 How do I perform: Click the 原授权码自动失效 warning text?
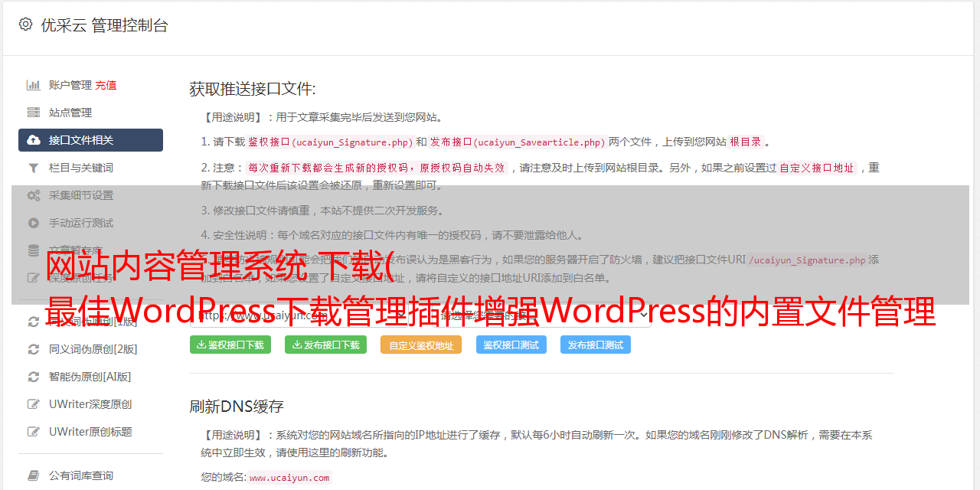461,168
